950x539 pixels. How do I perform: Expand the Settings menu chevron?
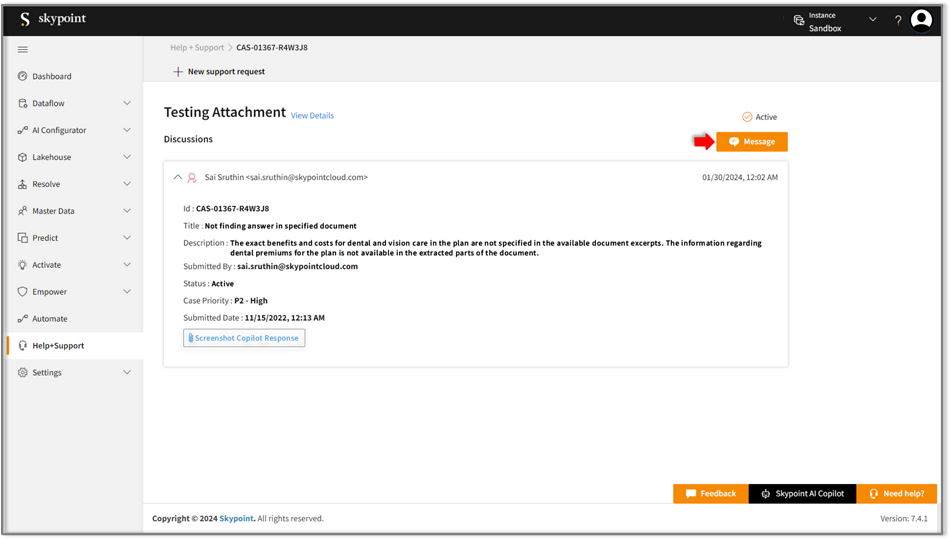pos(127,372)
